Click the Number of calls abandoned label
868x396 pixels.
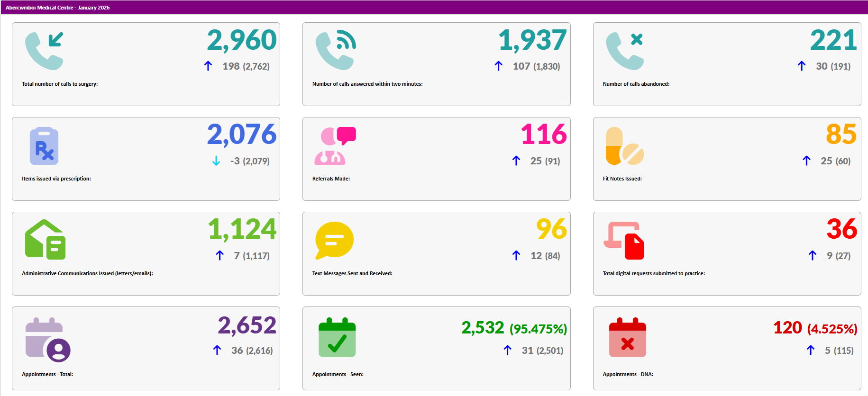636,84
